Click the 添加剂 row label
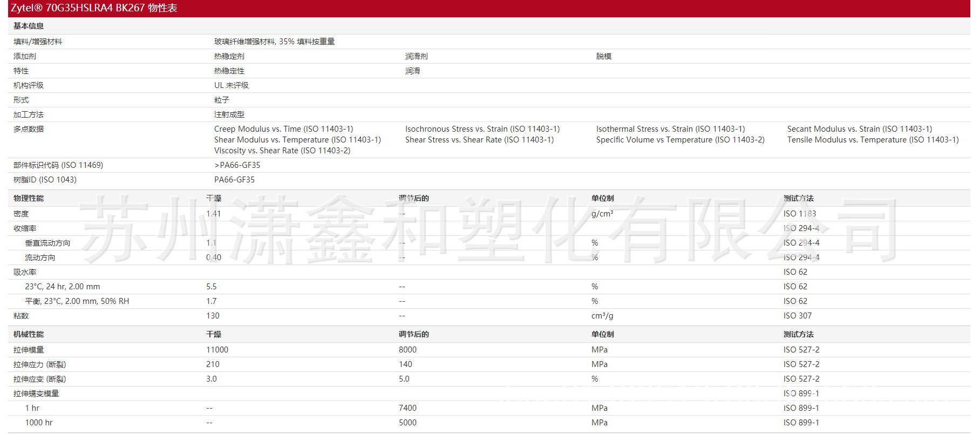Viewport: 980px width, 434px height. click(x=25, y=56)
